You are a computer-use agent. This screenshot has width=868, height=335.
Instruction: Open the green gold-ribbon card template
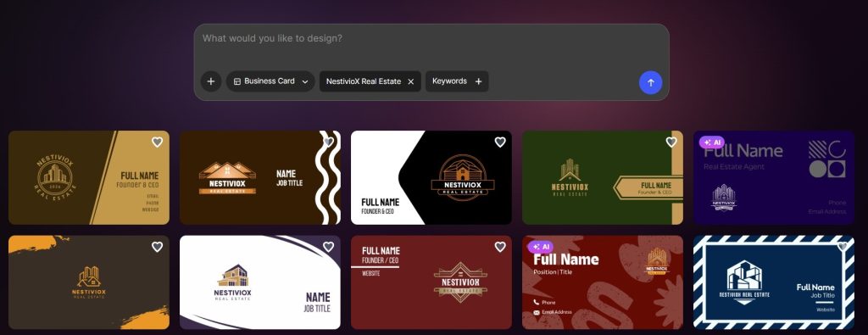point(603,178)
